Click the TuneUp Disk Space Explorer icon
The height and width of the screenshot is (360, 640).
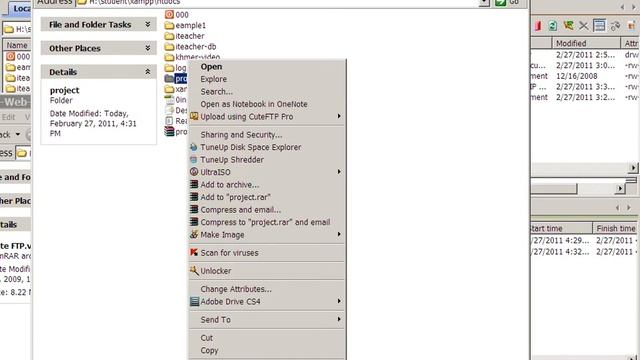pyautogui.click(x=194, y=147)
